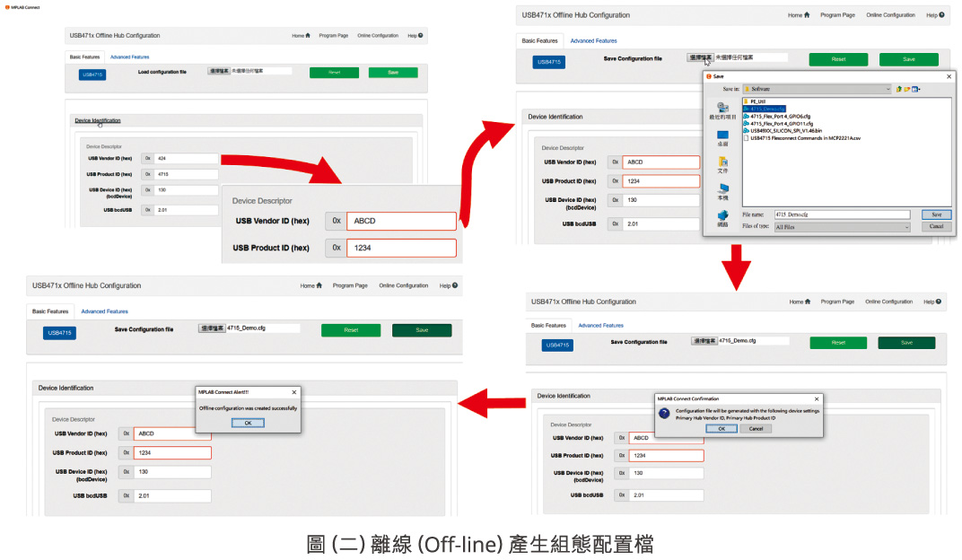962x560 pixels.
Task: Select the Desktop shortcut icon in Save dialog sidebar
Action: 721,136
